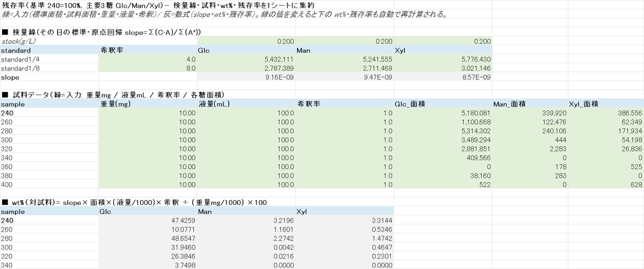This screenshot has width=644, height=269.
Task: Select the Xyl area cell showing 525
Action: 606,167
